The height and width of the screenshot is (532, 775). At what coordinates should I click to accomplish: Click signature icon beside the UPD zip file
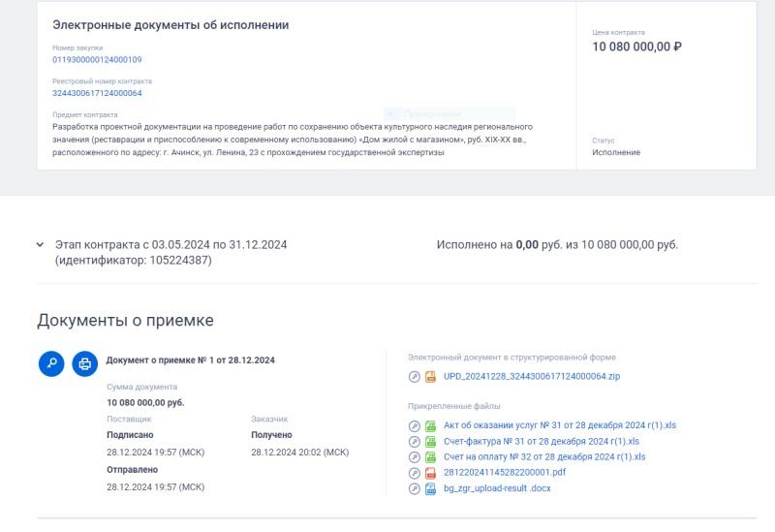415,376
